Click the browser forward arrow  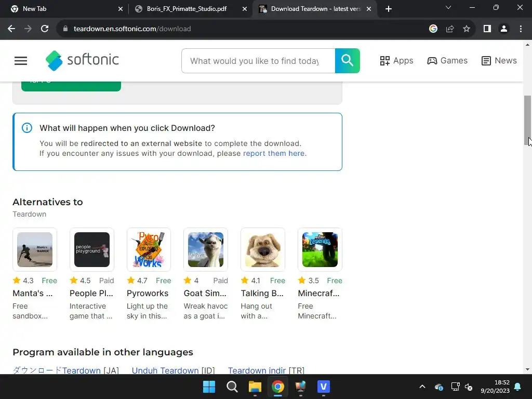[x=28, y=29]
